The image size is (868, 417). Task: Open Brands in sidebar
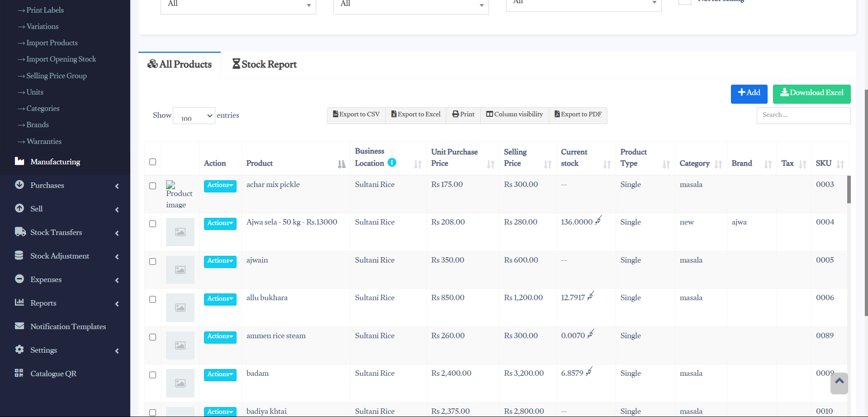37,125
